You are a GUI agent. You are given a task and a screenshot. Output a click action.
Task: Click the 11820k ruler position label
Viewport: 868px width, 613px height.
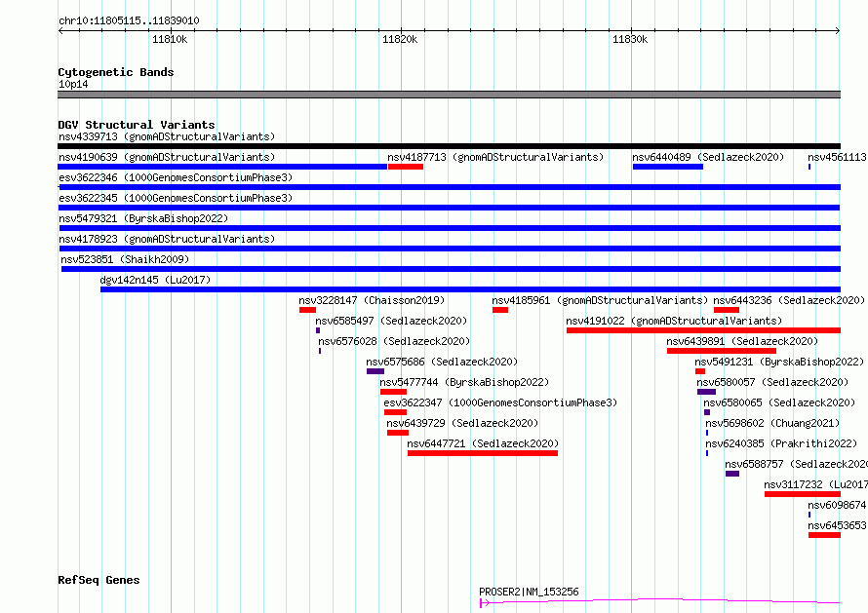point(400,39)
